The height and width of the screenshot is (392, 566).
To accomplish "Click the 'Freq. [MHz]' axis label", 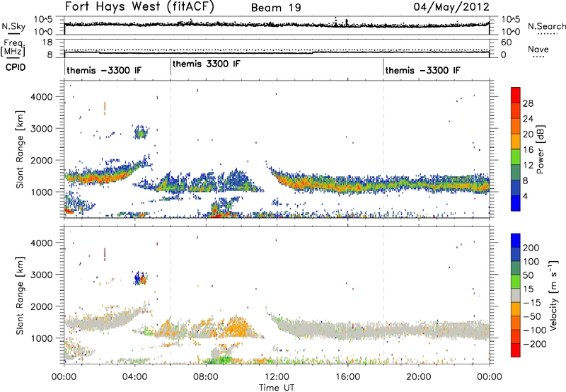I will coord(13,47).
